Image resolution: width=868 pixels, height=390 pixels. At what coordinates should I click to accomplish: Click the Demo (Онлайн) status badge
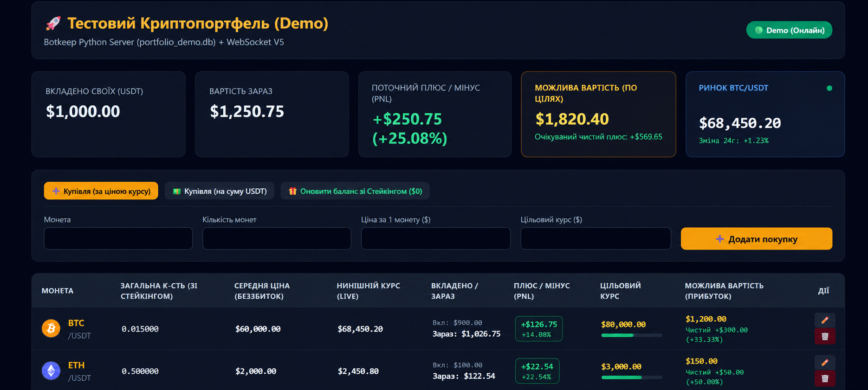pos(789,30)
